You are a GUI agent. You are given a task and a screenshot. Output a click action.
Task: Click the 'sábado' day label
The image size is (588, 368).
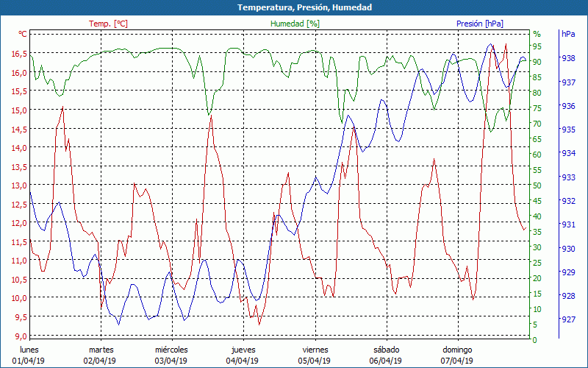click(x=387, y=350)
